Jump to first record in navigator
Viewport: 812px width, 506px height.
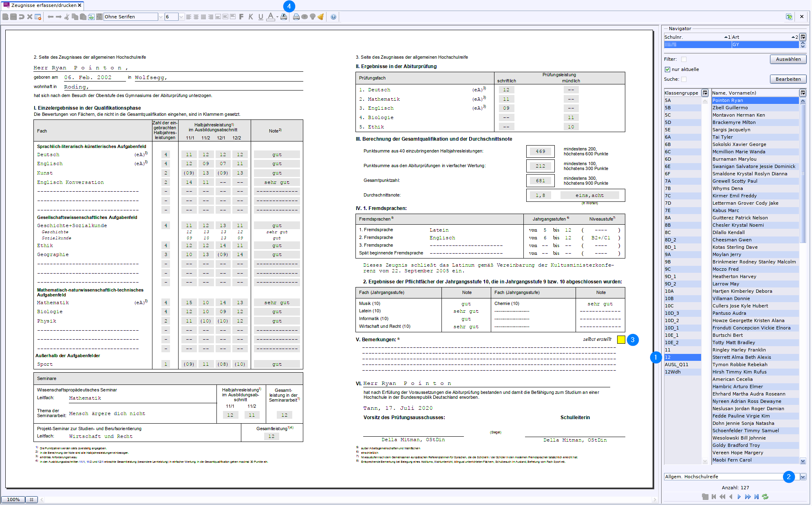point(714,497)
